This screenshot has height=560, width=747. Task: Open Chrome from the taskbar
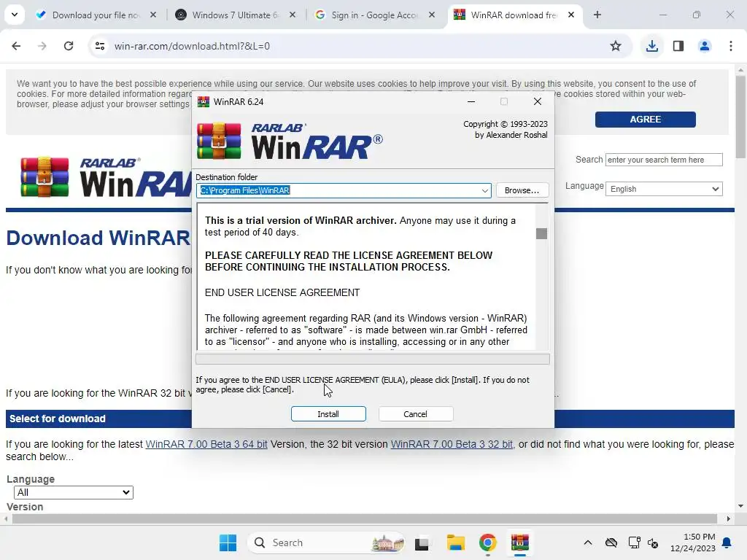coord(488,542)
